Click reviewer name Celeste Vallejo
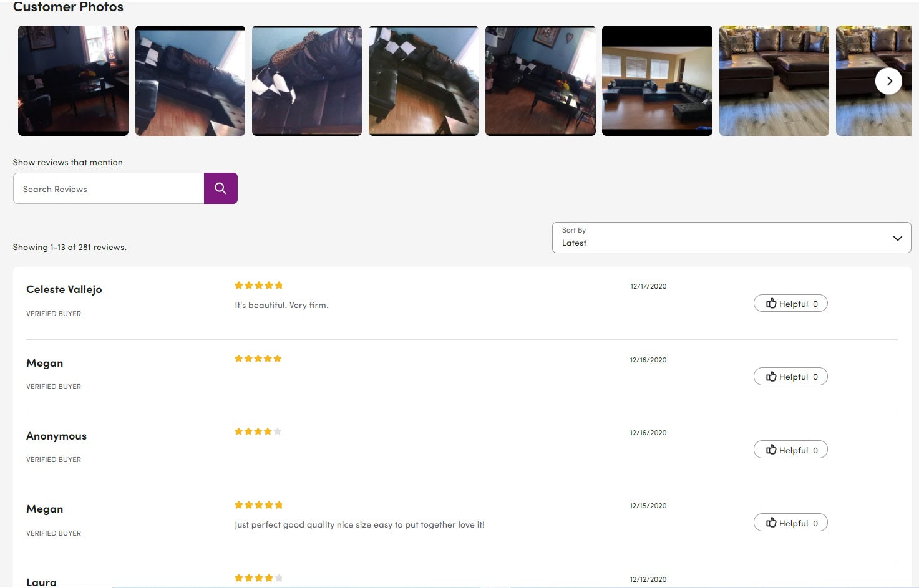 click(x=64, y=289)
